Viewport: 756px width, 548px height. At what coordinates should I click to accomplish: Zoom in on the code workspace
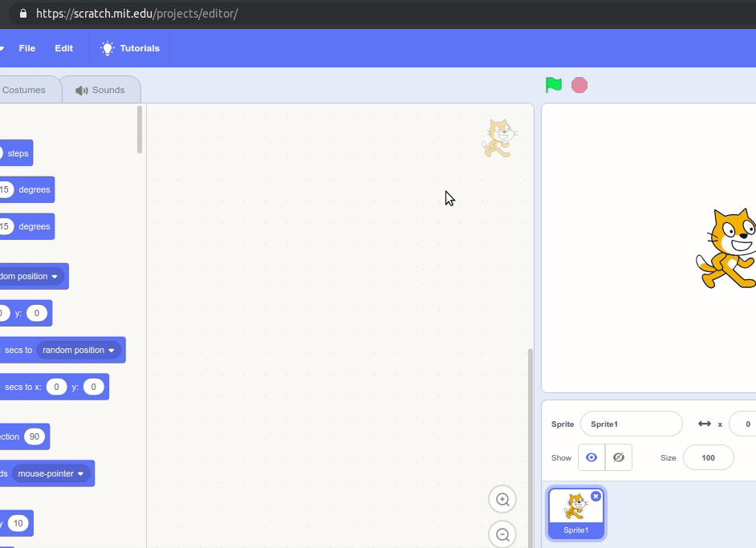pos(502,499)
